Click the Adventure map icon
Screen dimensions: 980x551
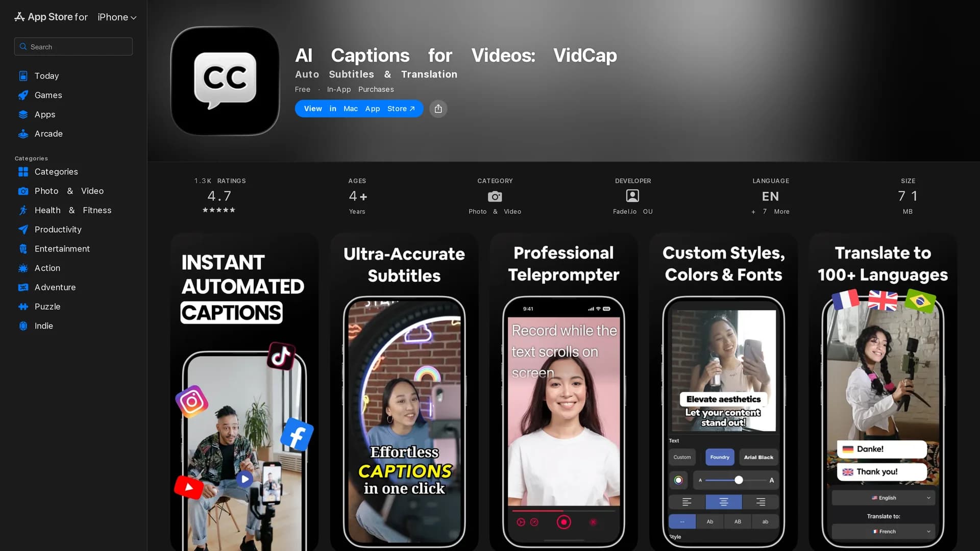click(x=23, y=288)
